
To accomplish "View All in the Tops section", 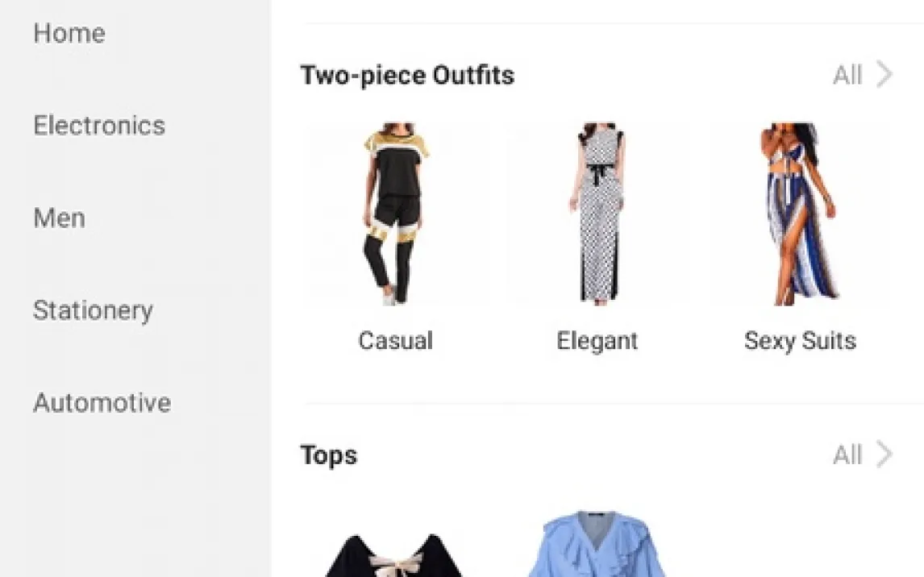I will tap(847, 455).
